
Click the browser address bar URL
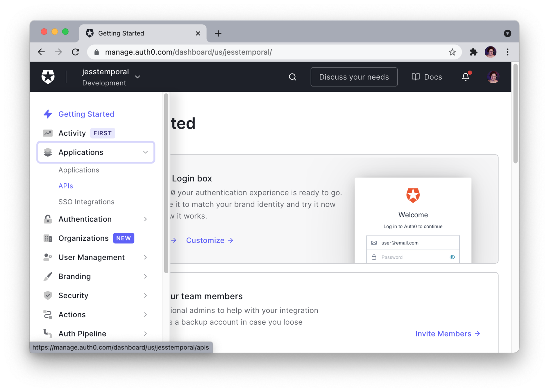(x=188, y=52)
